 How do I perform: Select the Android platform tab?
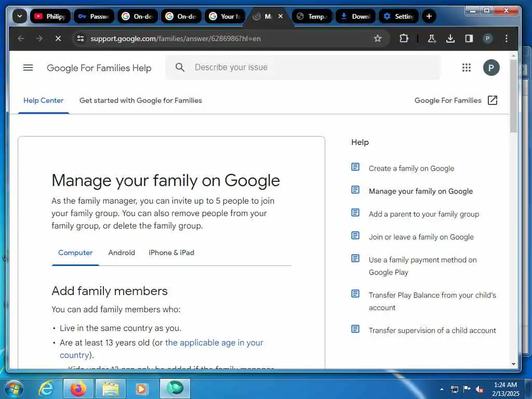click(x=122, y=252)
